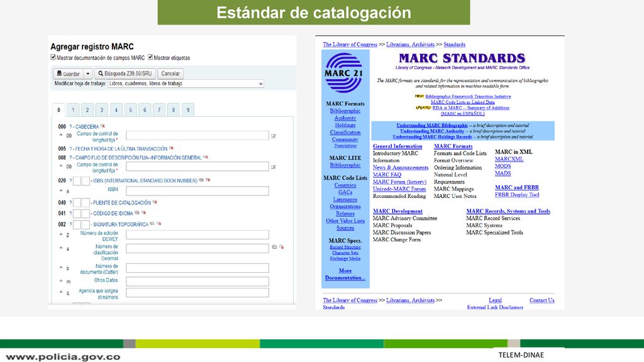Open tag editor for 008 fixed field

click(x=274, y=167)
